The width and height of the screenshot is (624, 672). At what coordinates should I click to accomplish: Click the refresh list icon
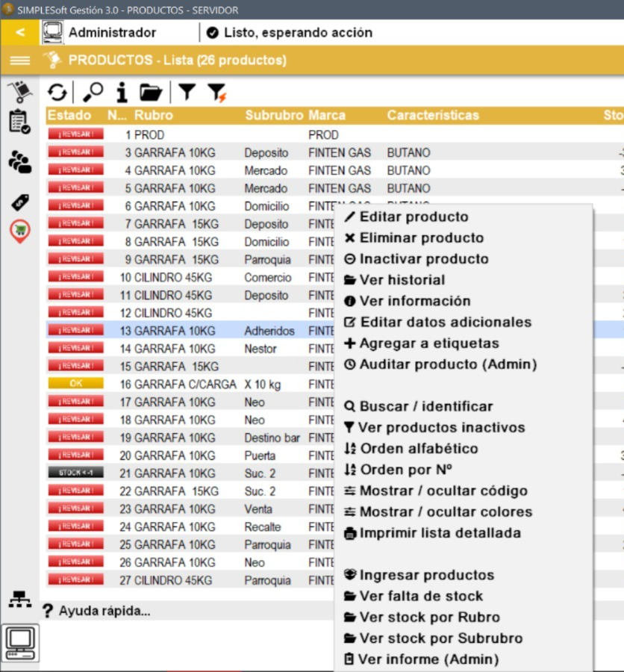(x=57, y=93)
